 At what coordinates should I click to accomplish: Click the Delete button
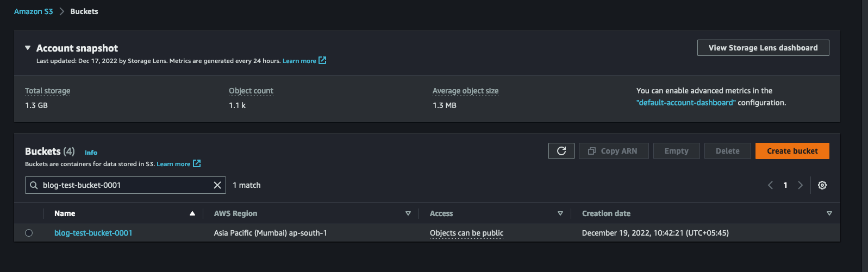pos(728,151)
